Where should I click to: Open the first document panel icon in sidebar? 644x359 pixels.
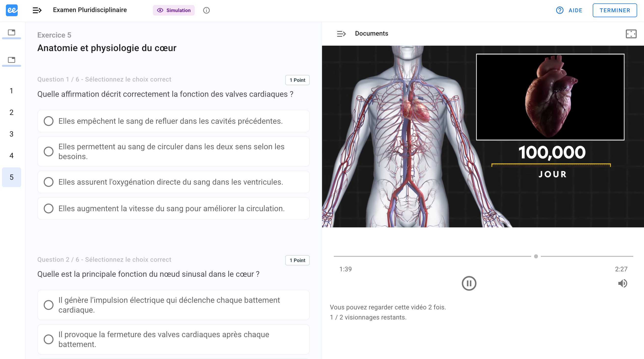(12, 32)
